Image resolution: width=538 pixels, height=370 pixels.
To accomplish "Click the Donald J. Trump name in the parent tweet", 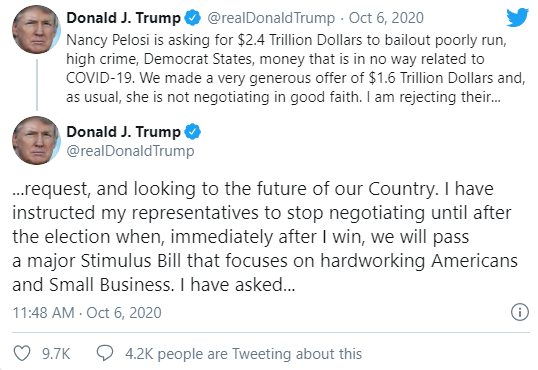I will (x=124, y=18).
